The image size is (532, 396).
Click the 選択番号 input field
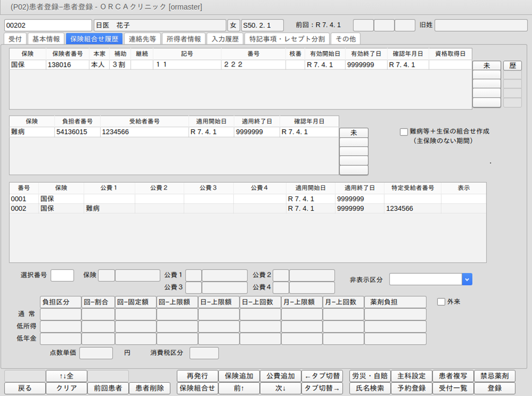point(62,275)
